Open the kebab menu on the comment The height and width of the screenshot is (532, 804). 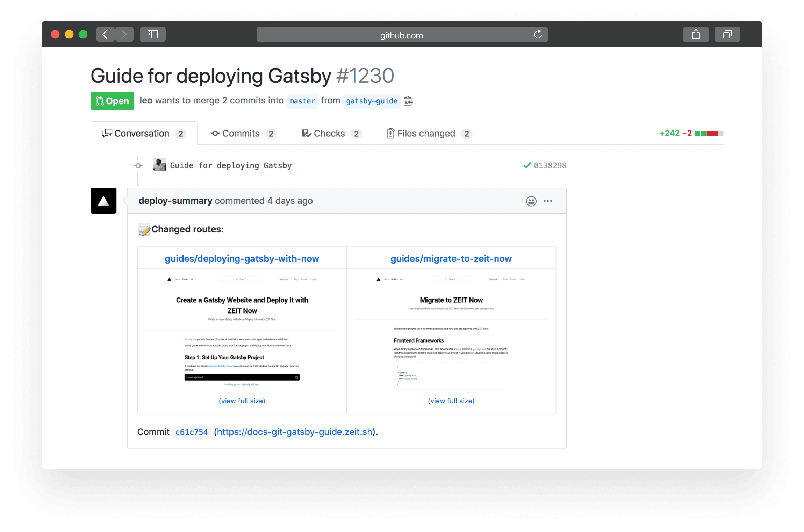click(548, 201)
